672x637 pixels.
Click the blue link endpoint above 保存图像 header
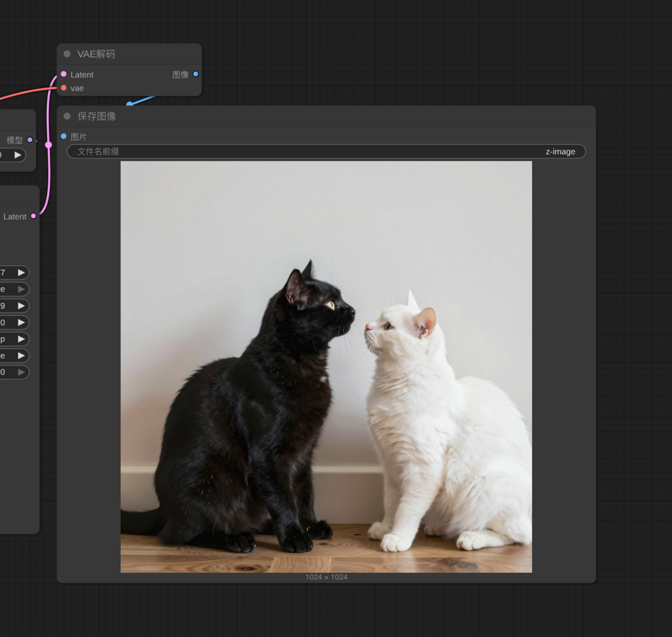(x=129, y=104)
